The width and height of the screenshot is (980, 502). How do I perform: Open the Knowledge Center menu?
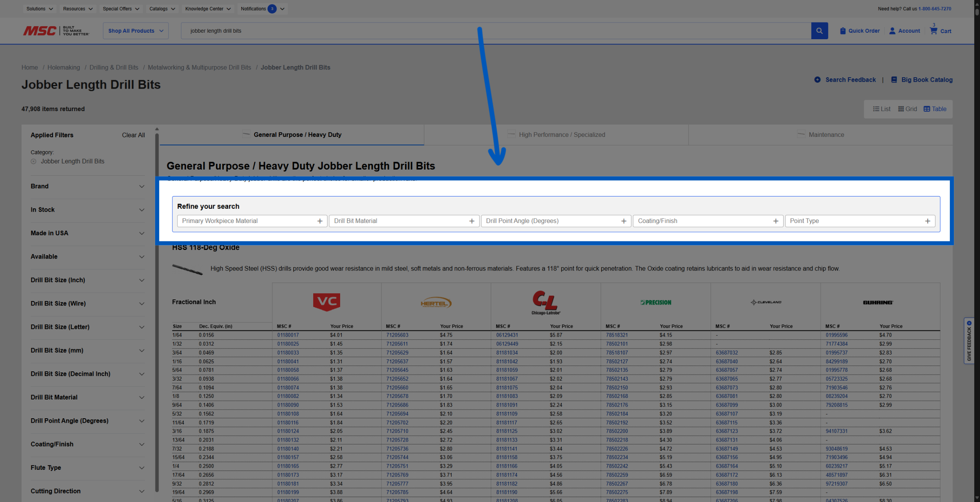click(x=208, y=9)
